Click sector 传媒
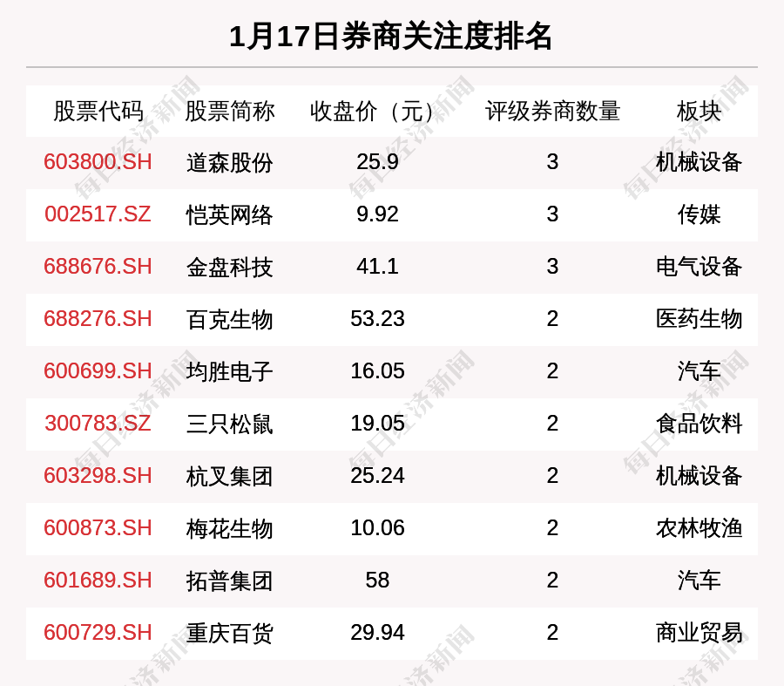The image size is (784, 686). pos(699,214)
